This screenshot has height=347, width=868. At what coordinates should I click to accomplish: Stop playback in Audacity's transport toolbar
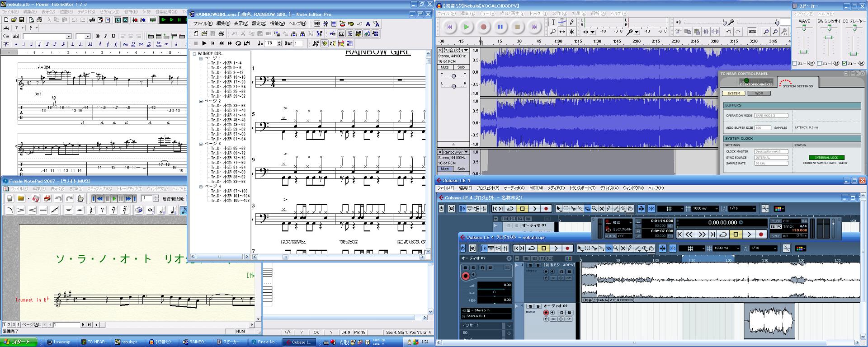tap(517, 27)
